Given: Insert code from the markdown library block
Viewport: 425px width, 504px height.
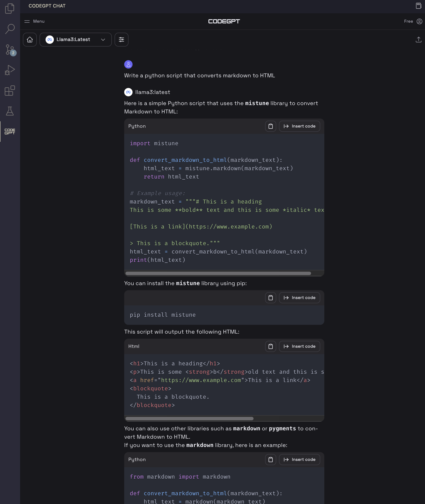Looking at the screenshot, I should pyautogui.click(x=300, y=459).
